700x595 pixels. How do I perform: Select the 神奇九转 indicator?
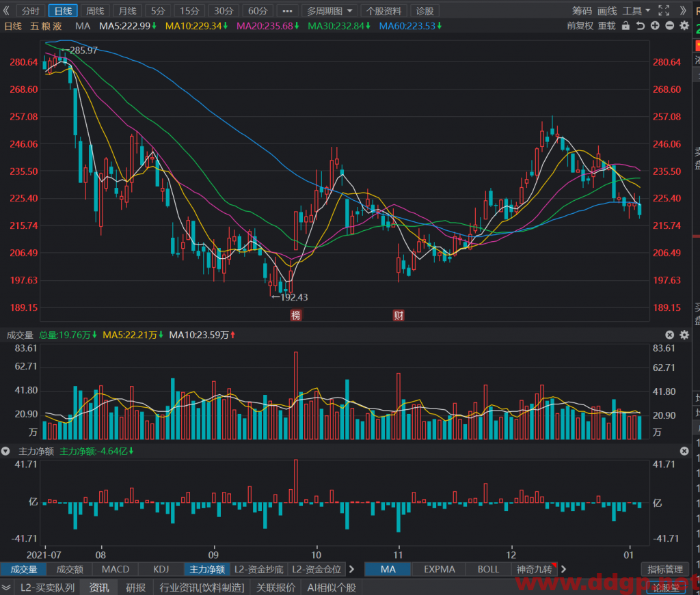pyautogui.click(x=535, y=569)
